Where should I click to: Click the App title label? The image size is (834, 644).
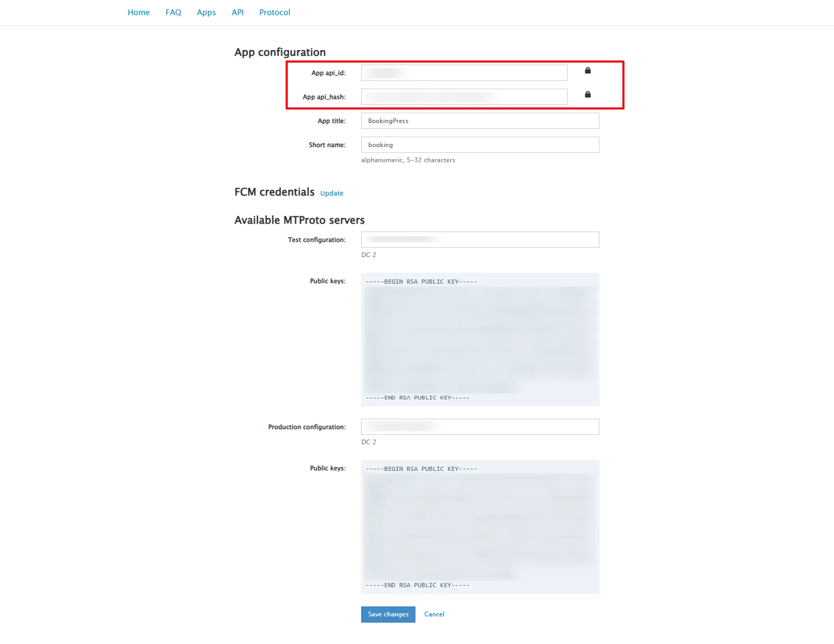[332, 121]
